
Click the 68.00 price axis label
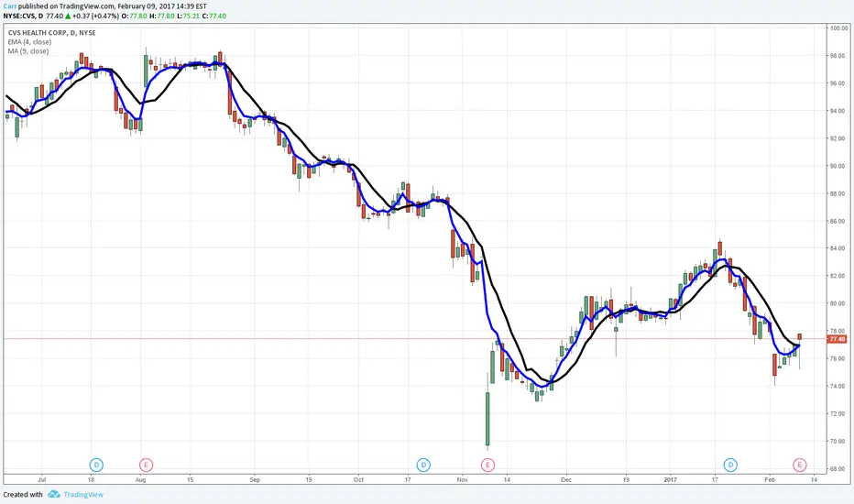click(x=838, y=468)
